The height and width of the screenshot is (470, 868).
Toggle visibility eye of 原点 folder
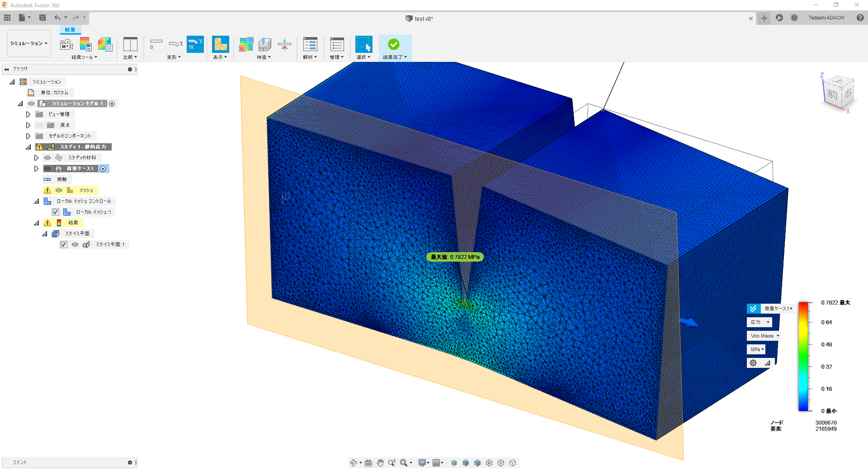[39, 125]
